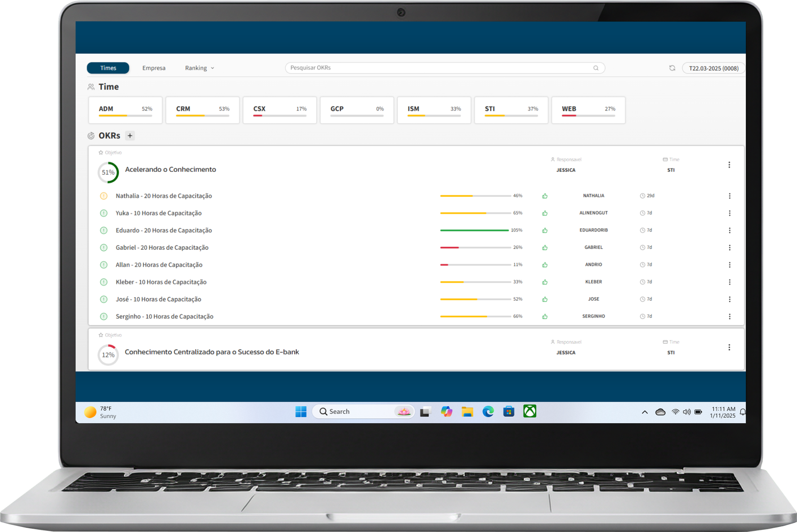Open three-dot menu on Serginho's row

click(x=729, y=317)
